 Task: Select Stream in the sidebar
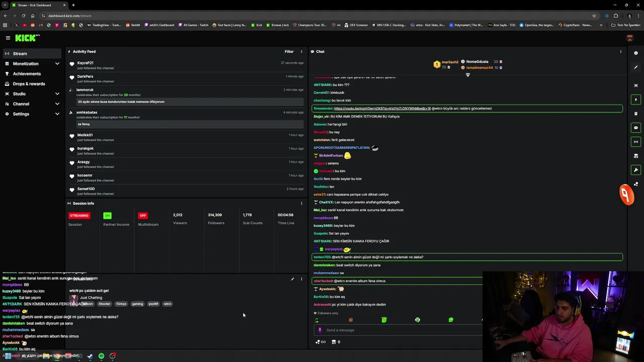[x=31, y=53]
